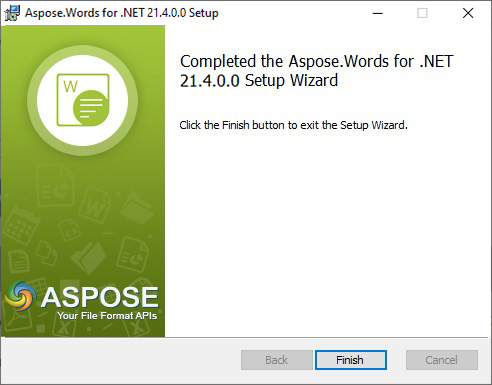Click the Aspose.Words document logo icon
Screen dimensions: 492x385
tap(83, 100)
